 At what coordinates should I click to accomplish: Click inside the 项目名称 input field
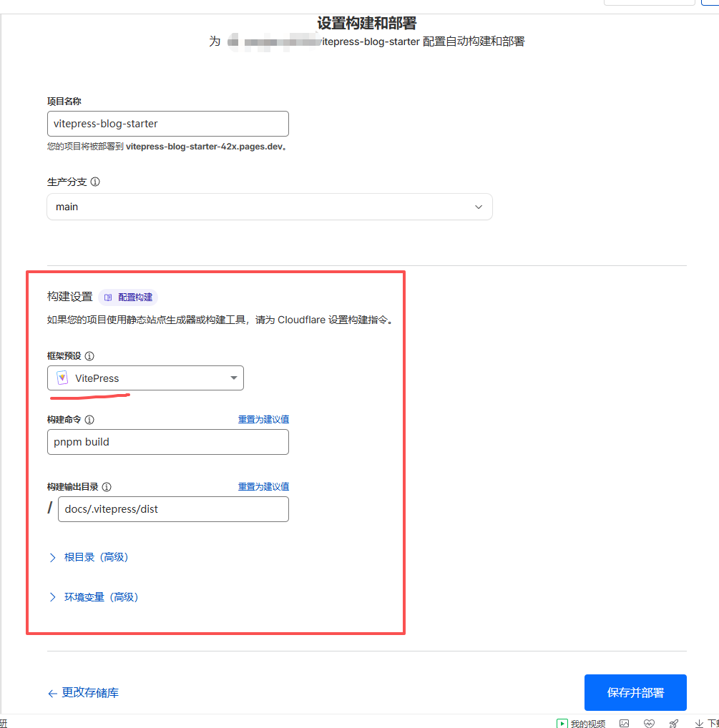click(x=167, y=124)
